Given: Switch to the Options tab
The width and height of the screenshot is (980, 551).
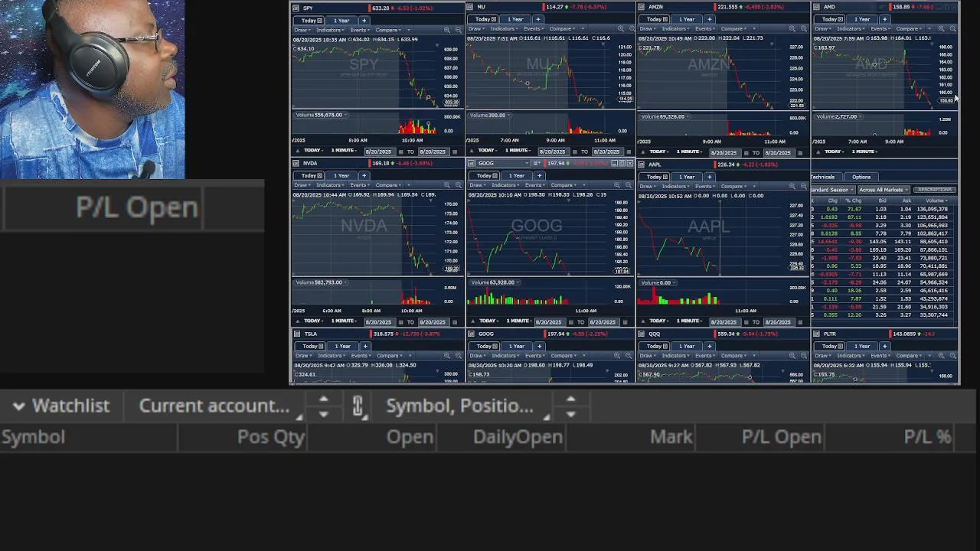Looking at the screenshot, I should pyautogui.click(x=861, y=177).
